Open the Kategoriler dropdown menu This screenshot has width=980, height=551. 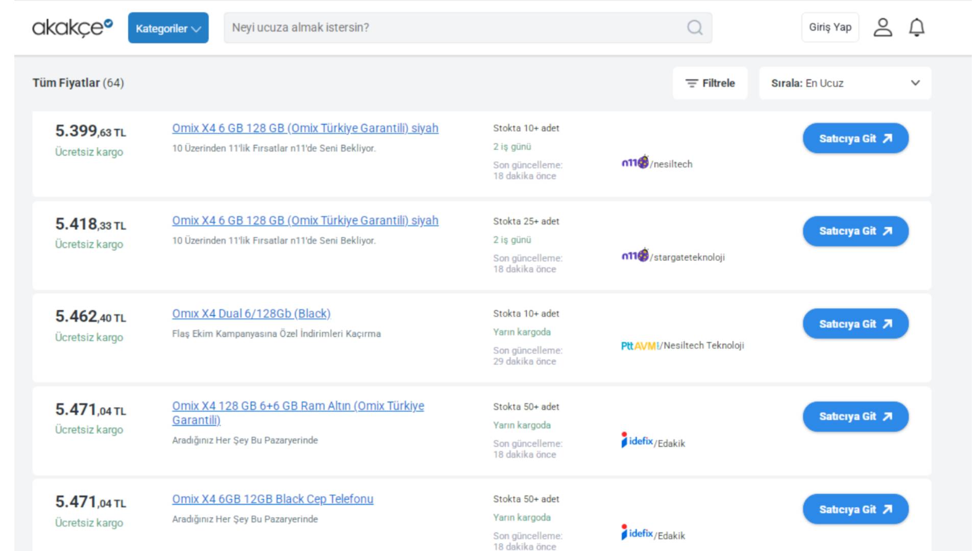(x=168, y=28)
